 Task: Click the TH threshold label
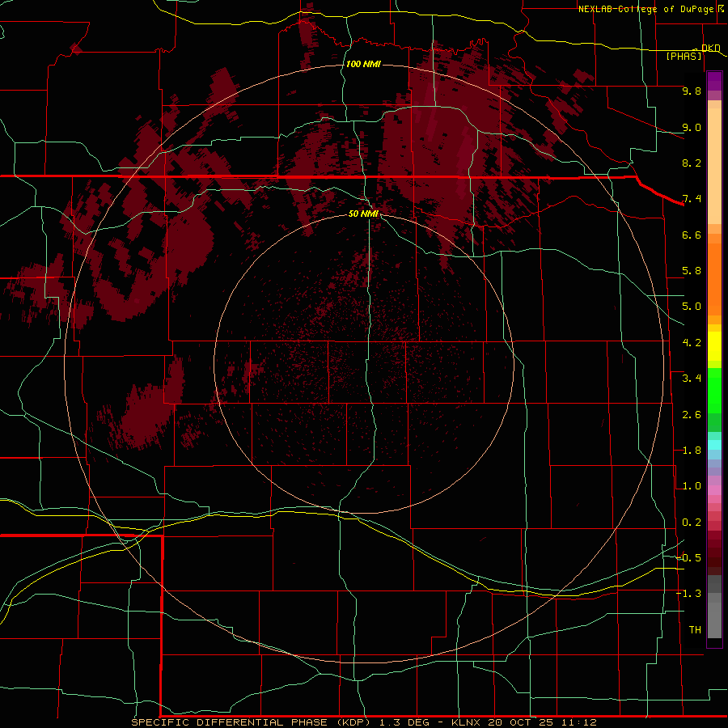(x=695, y=630)
